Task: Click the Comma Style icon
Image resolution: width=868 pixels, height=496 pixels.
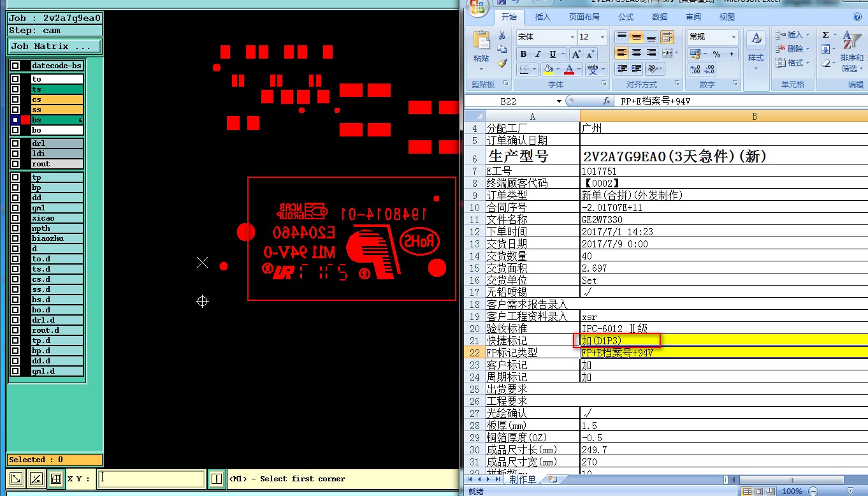Action: coord(731,54)
